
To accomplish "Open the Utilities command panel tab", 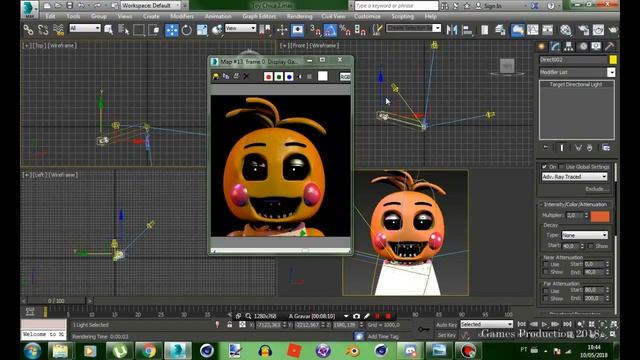I will point(609,47).
